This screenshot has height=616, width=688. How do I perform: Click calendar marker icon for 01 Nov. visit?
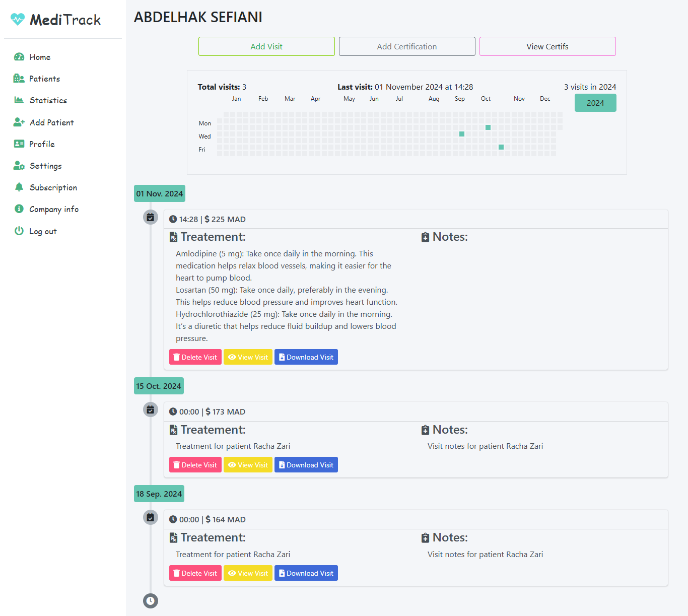click(x=151, y=218)
